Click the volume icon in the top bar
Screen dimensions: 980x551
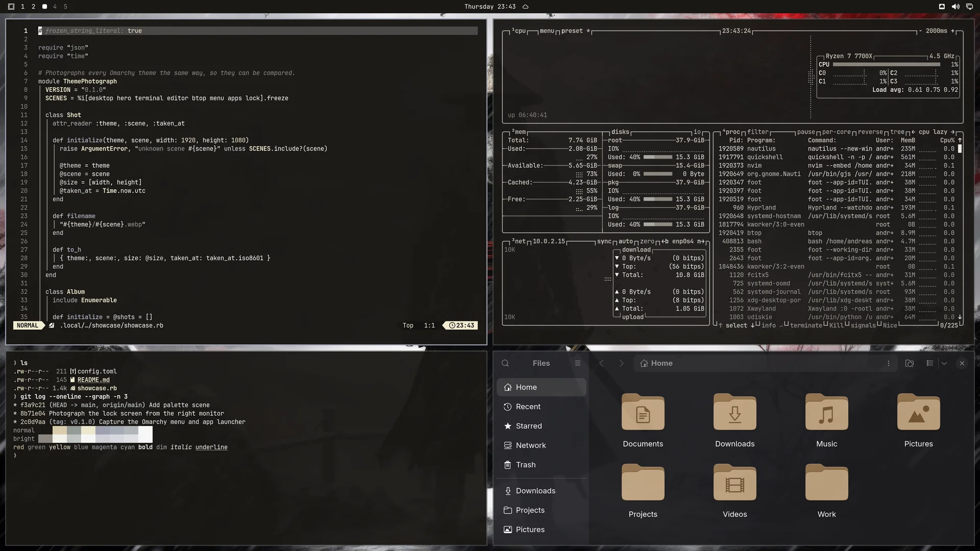point(955,7)
